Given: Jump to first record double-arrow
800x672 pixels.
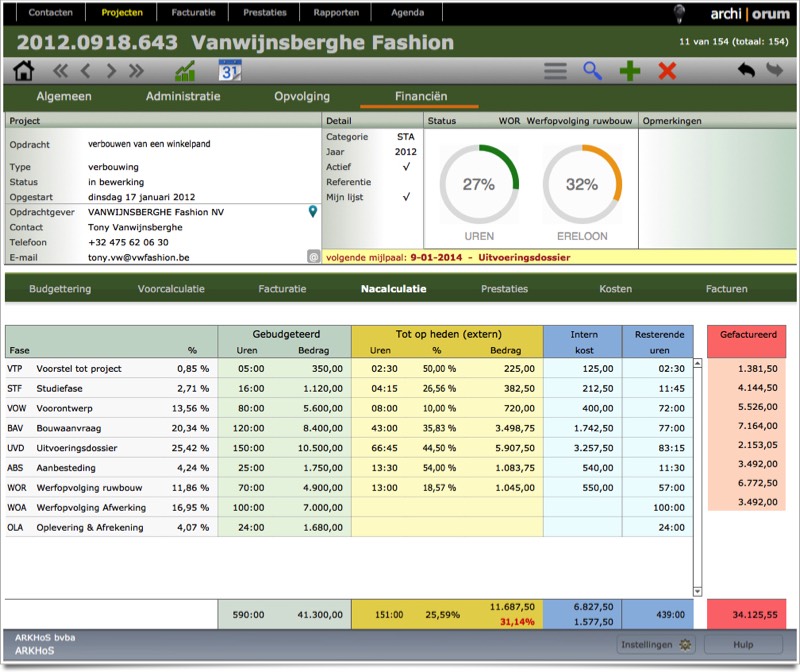Looking at the screenshot, I should pos(60,71).
